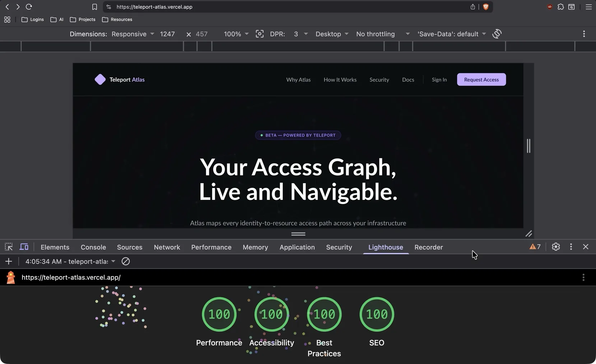This screenshot has height=364, width=596.
Task: Open the How It Works link
Action: tap(340, 79)
